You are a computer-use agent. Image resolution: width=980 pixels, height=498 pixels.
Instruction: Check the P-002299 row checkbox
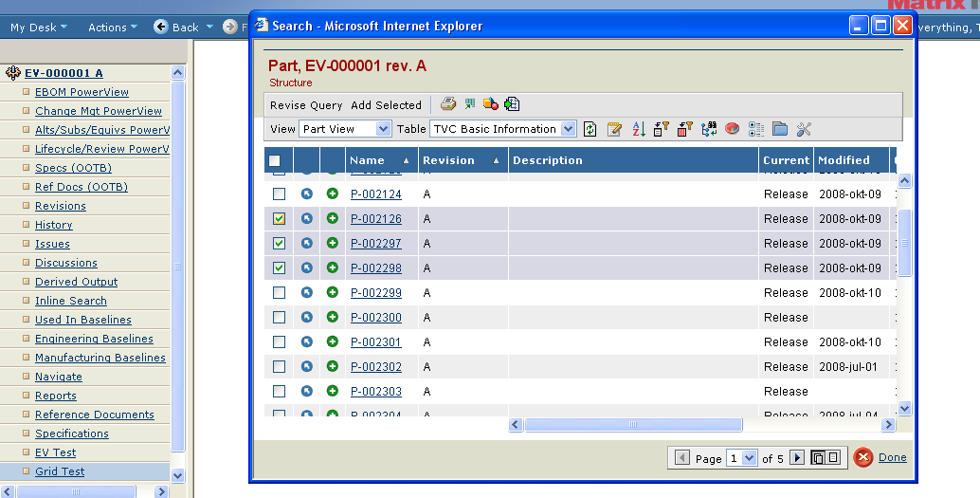[x=280, y=293]
